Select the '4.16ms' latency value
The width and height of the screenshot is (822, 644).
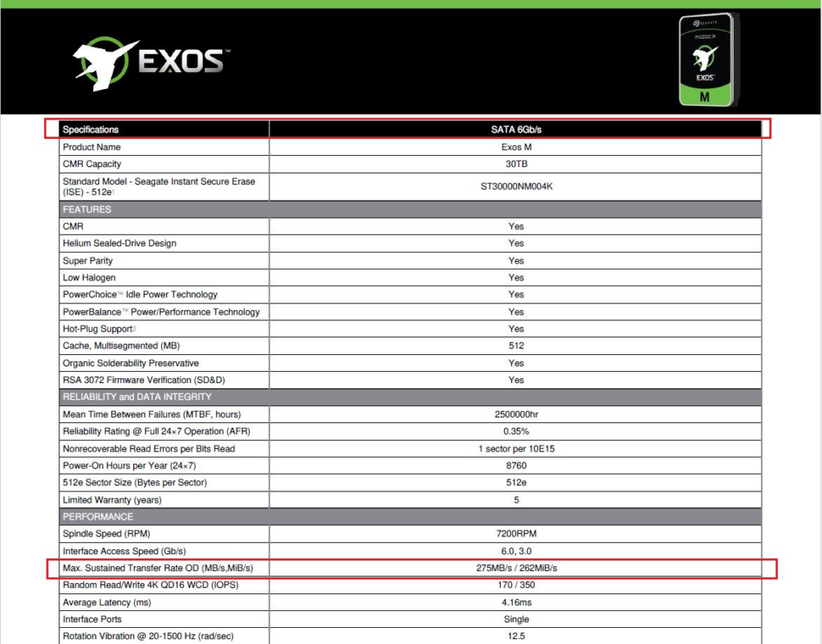pos(516,602)
